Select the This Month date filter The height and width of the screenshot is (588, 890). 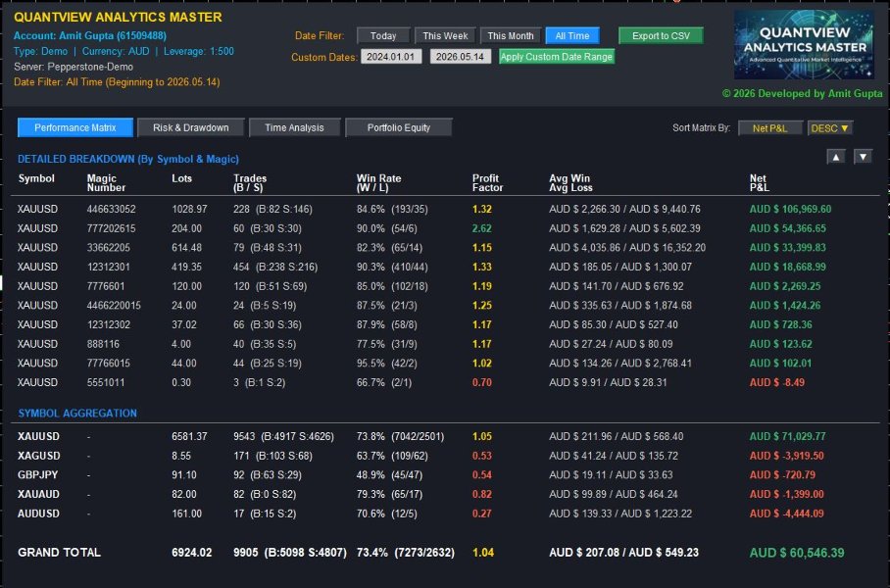pyautogui.click(x=511, y=35)
